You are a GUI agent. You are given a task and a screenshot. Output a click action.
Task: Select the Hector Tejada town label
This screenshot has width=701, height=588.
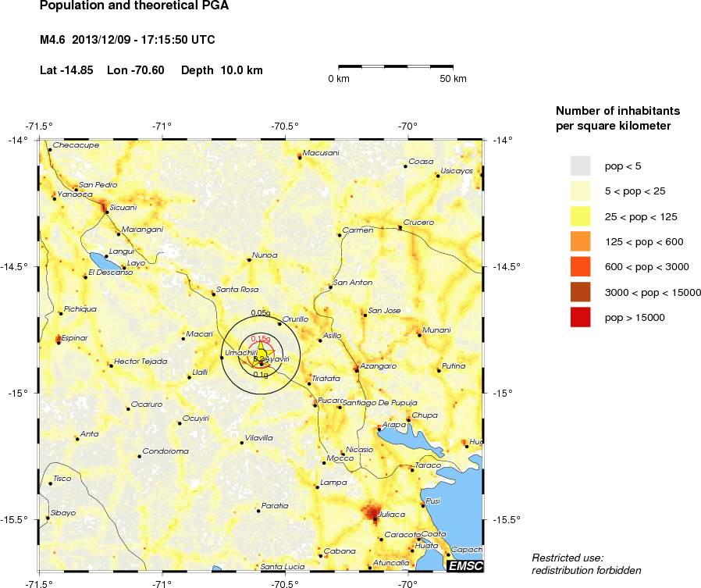(x=141, y=361)
